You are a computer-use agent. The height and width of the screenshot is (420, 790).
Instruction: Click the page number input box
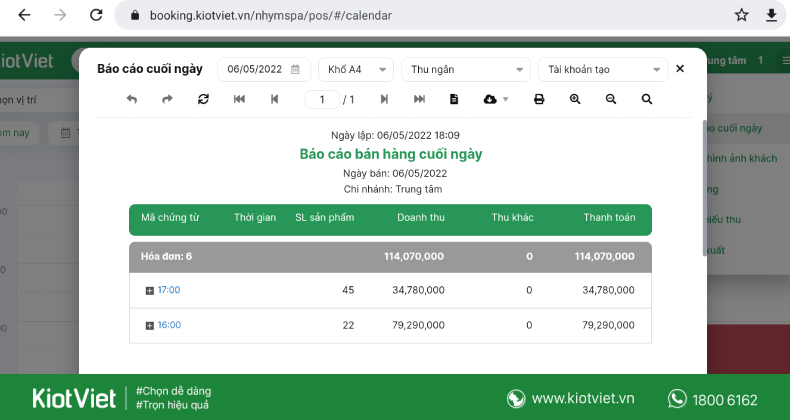322,99
